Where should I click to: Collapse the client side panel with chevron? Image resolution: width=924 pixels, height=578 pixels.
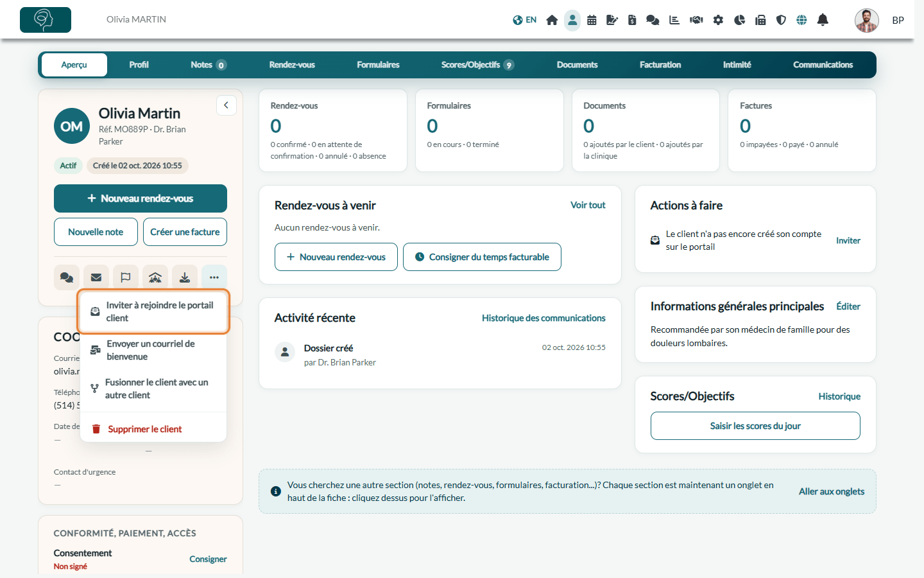[x=227, y=105]
